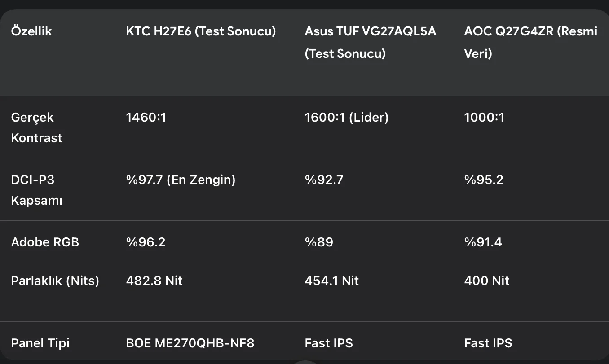Select the Panel Tipi row label
609x364 pixels.
[x=40, y=343]
